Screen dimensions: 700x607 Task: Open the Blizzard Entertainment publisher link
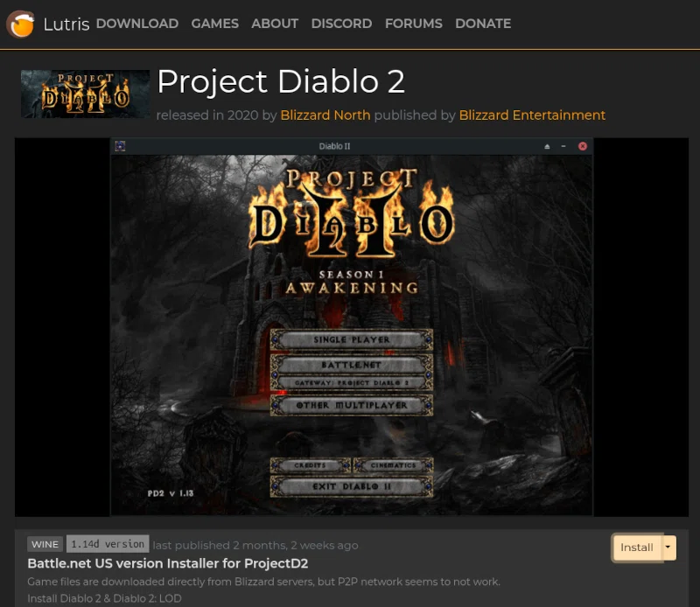pyautogui.click(x=532, y=115)
